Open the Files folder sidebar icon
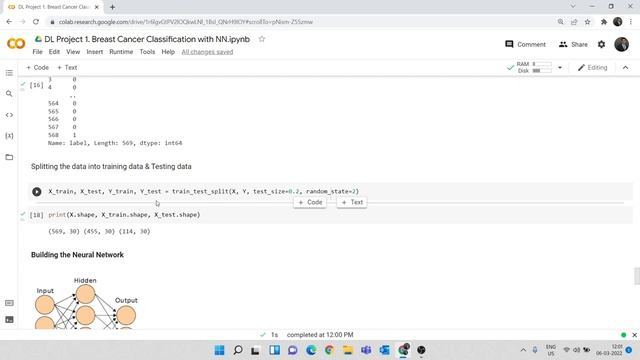The height and width of the screenshot is (360, 640). click(x=9, y=157)
